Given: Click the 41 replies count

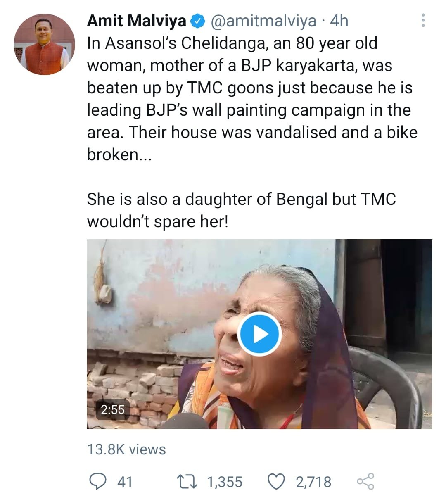Looking at the screenshot, I should click(x=125, y=482).
